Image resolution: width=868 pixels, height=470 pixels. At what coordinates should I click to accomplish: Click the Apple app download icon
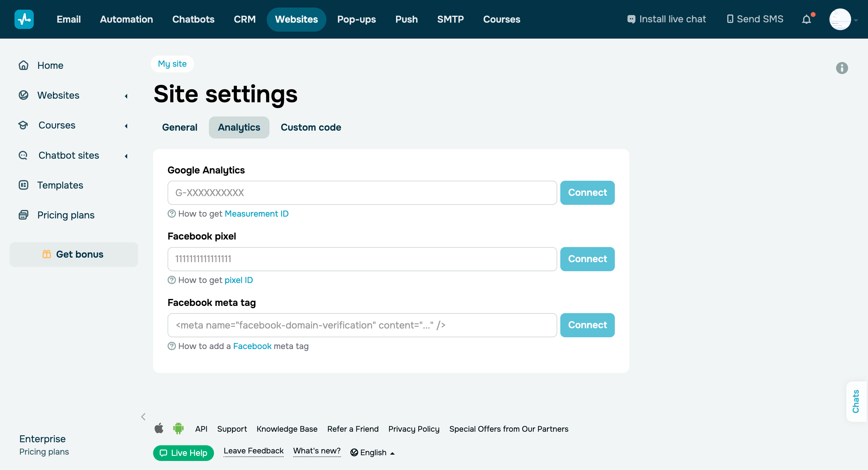pos(159,429)
